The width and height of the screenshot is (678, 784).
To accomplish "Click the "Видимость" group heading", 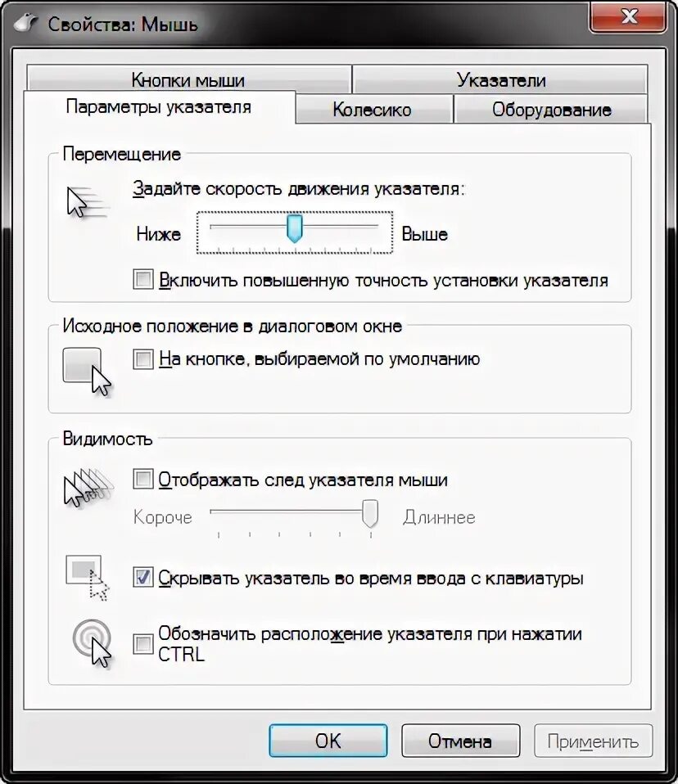I will [x=107, y=439].
